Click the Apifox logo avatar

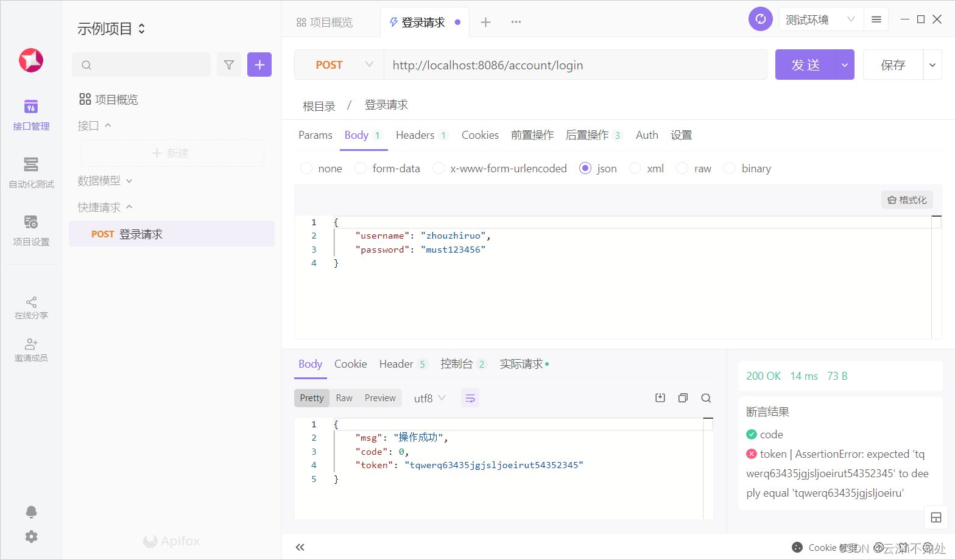pos(31,60)
